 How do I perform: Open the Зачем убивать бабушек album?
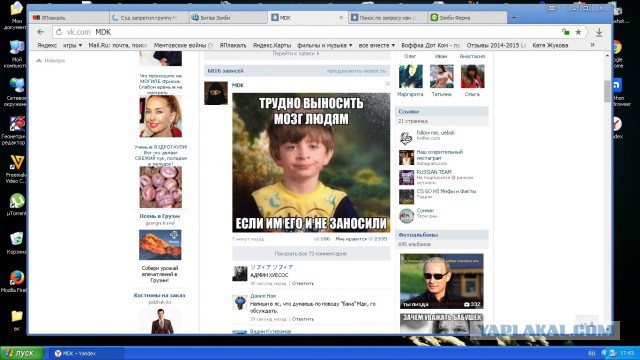[x=442, y=324]
